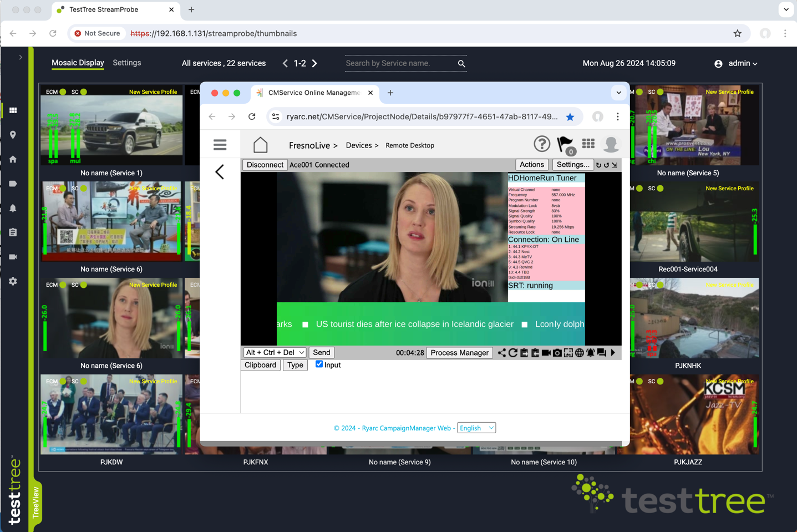Click the play triangle in remote desktop toolbar
This screenshot has height=532, width=797.
click(x=613, y=353)
